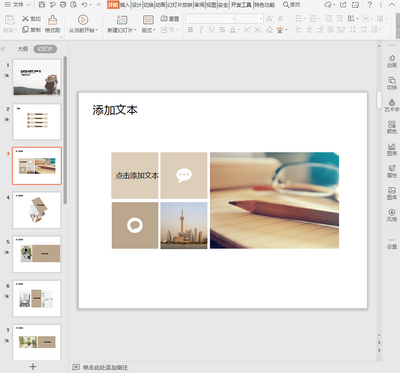The width and height of the screenshot is (400, 373).
Task: Toggle Underline formatting
Action: pos(211,30)
